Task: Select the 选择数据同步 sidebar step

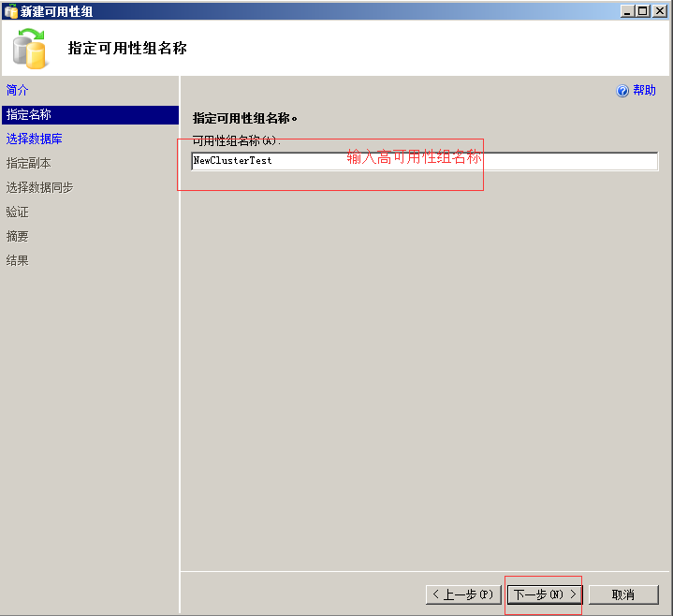Action: click(x=40, y=187)
